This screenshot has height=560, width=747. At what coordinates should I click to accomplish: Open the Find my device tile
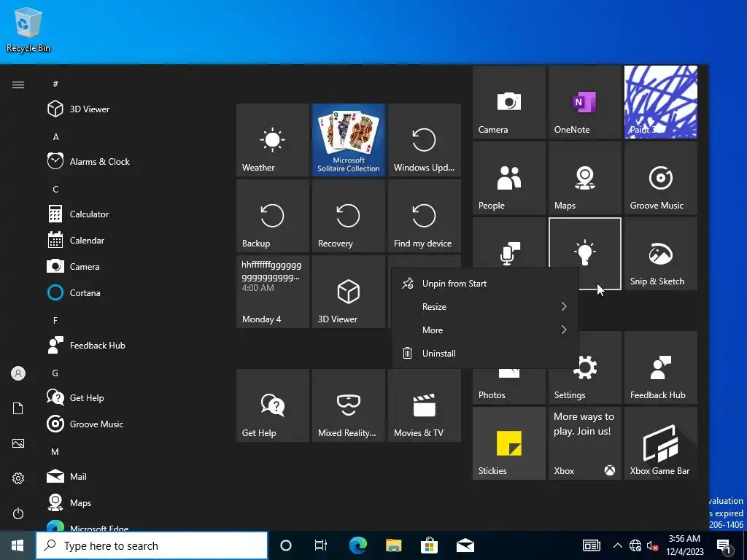click(425, 216)
